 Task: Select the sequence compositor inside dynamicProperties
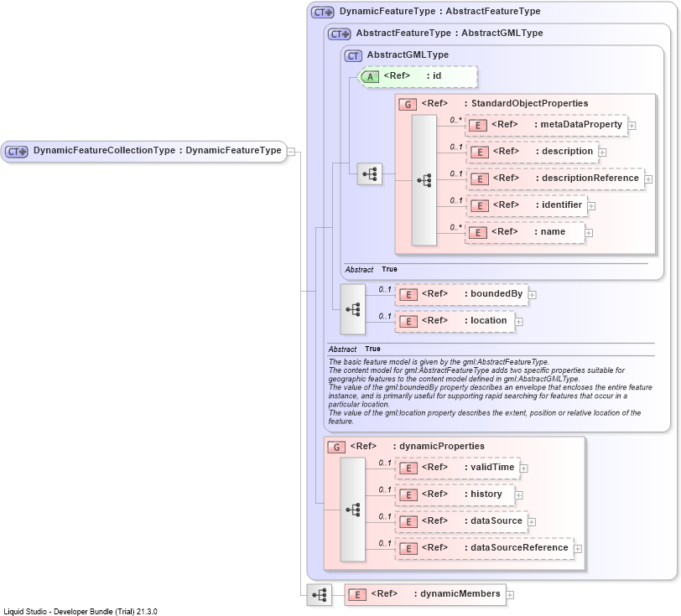coord(352,510)
